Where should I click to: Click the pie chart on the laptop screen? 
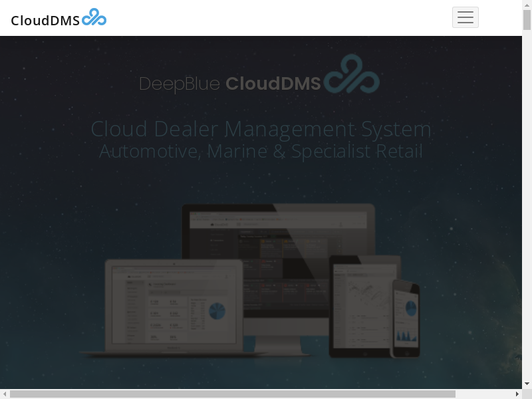217,311
